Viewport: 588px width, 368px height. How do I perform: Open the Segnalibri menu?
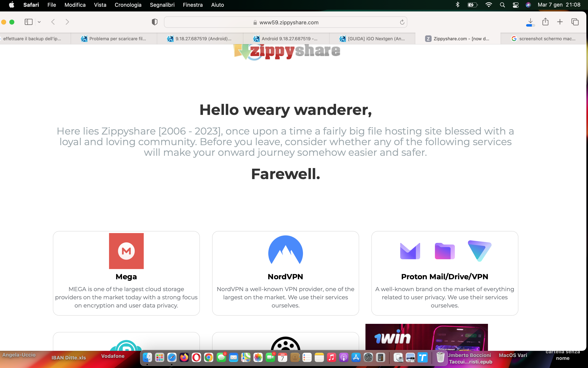click(x=162, y=5)
